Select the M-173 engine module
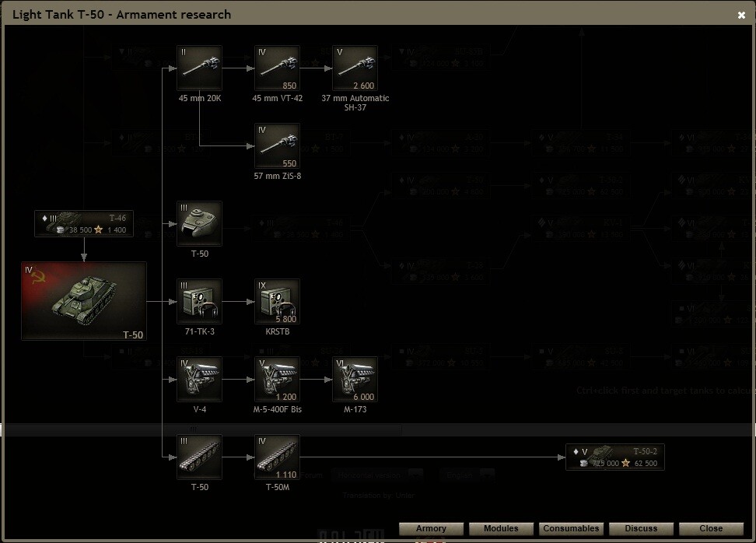 pos(355,379)
